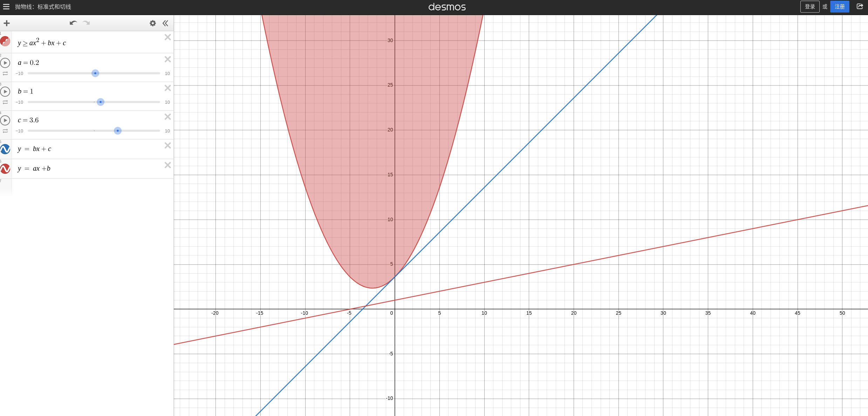
Task: Click the add item plus icon
Action: coord(7,23)
